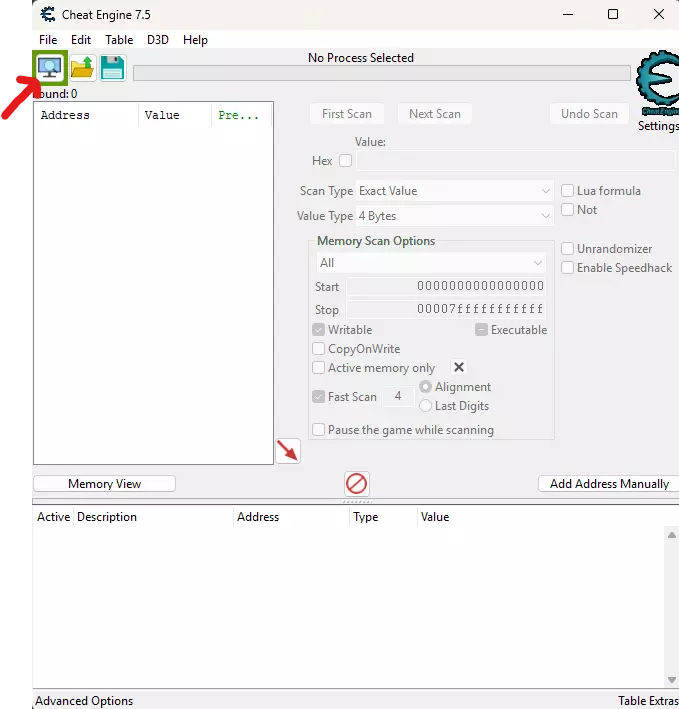Click the cheat table Address column header
The image size is (679, 709).
[x=292, y=517]
